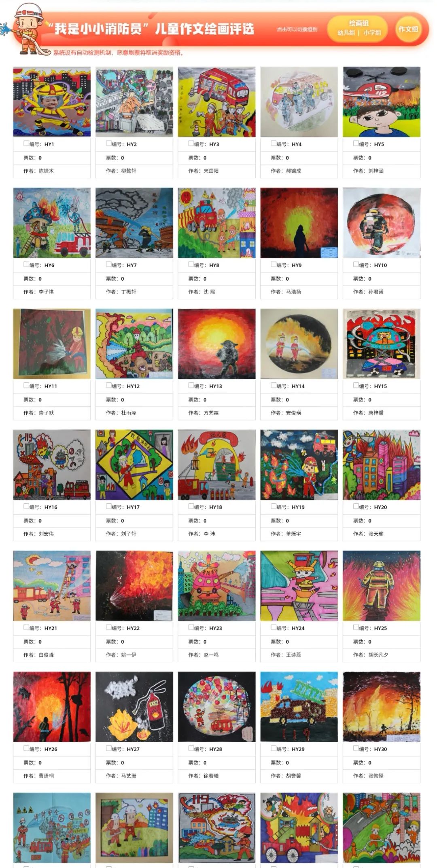Switch to the 作文组 tab
This screenshot has width=437, height=868.
408,29
